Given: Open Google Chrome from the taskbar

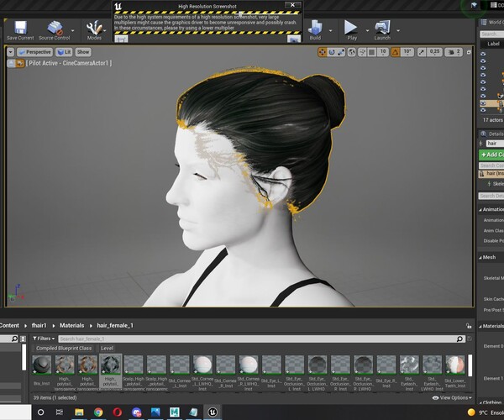Looking at the screenshot, I should pyautogui.click(x=98, y=412).
